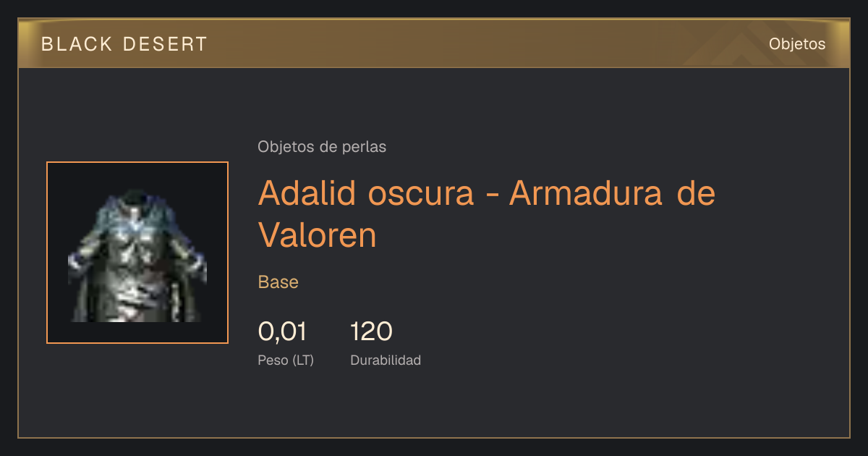Click the gold header banner bar
This screenshot has height=456, width=868.
[x=434, y=43]
